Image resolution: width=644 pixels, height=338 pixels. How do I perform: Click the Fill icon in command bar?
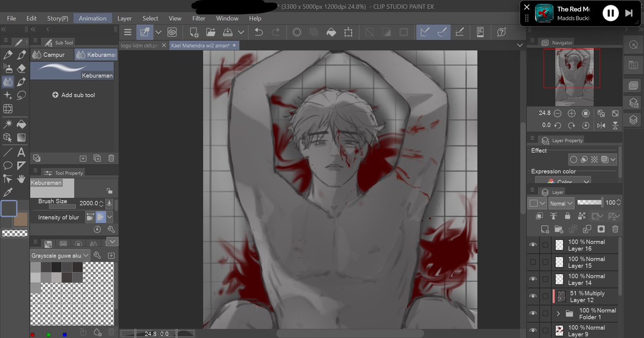[x=331, y=32]
